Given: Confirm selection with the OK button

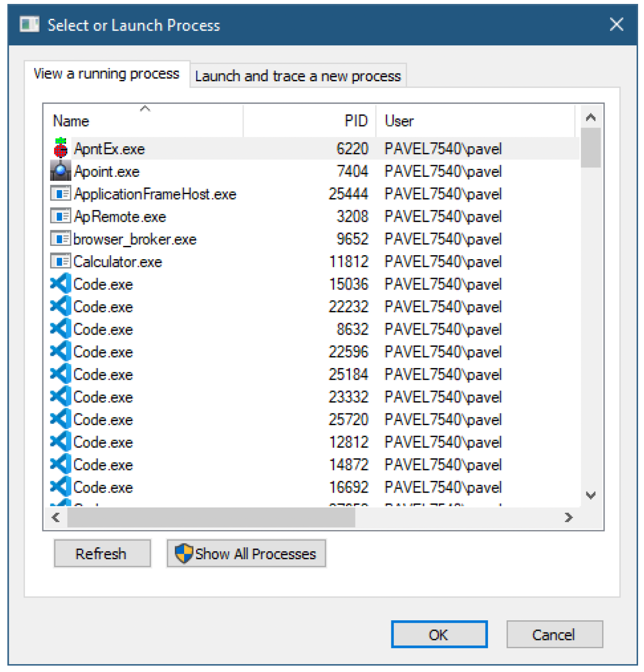Looking at the screenshot, I should coord(439,635).
